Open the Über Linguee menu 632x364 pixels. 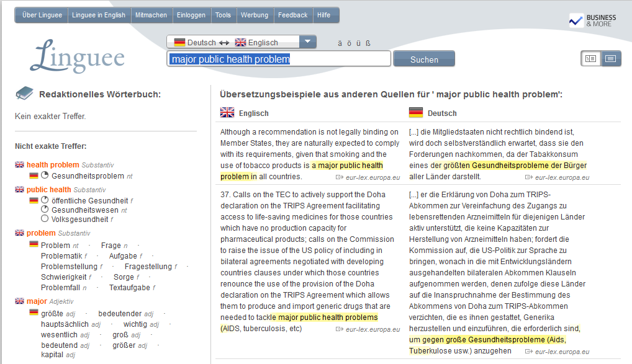(x=42, y=16)
